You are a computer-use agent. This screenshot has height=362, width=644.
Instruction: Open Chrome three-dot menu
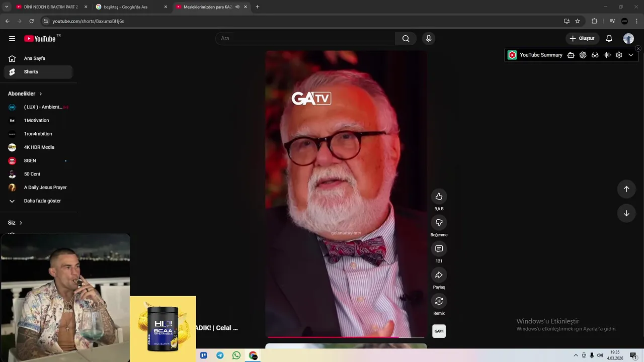click(x=636, y=21)
